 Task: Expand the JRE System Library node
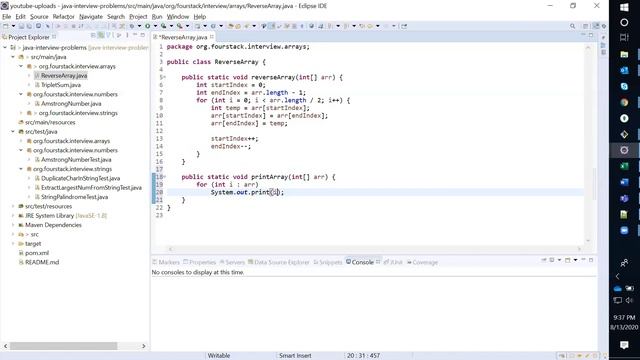13,216
